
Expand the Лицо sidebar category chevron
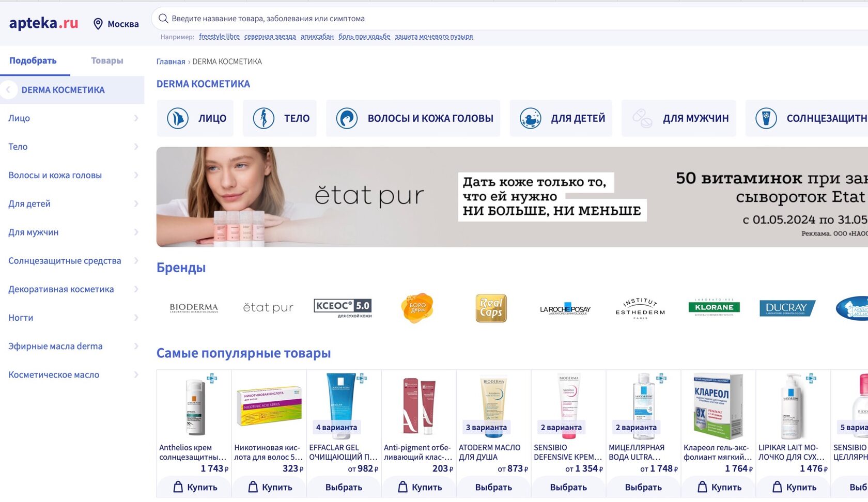[x=136, y=118]
